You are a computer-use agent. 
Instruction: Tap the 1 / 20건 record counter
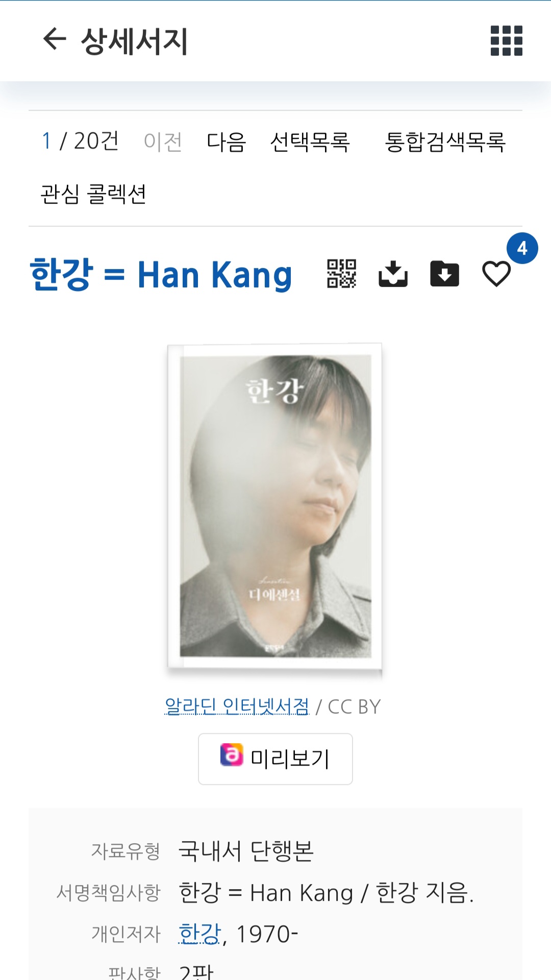(80, 141)
